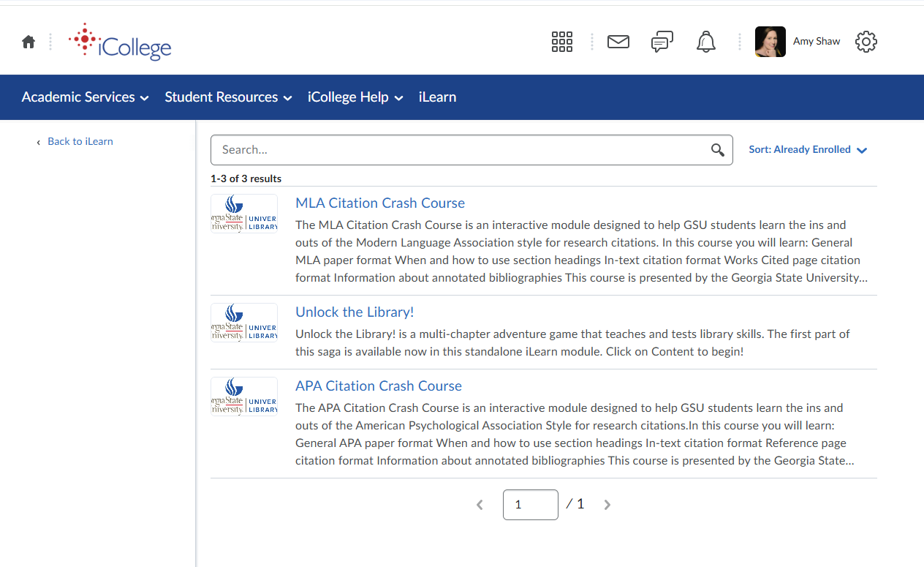Open the notifications bell icon
The image size is (924, 567).
click(705, 42)
